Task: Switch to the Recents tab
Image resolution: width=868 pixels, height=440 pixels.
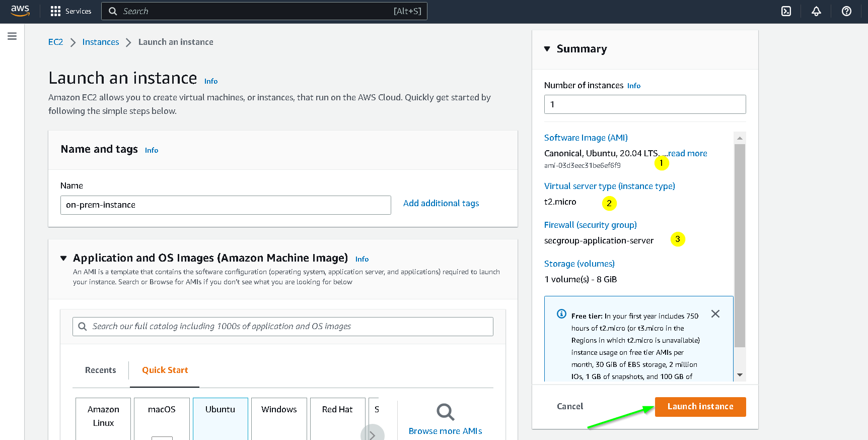Action: (100, 370)
